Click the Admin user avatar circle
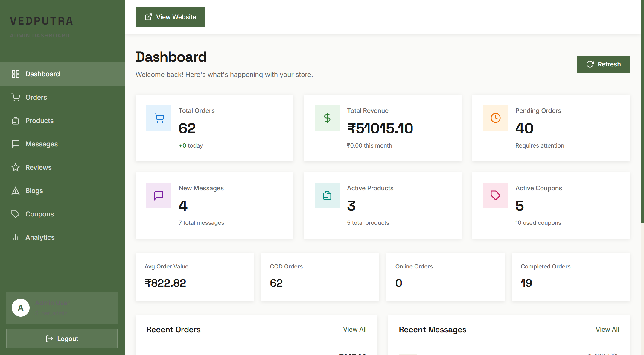Image resolution: width=644 pixels, height=355 pixels. [21, 308]
